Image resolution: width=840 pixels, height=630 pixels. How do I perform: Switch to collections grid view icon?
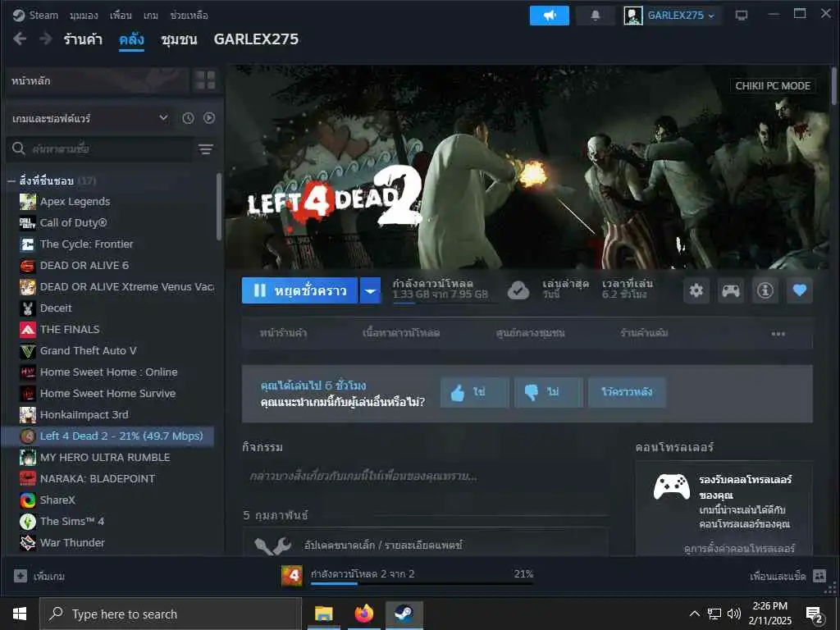coord(205,81)
